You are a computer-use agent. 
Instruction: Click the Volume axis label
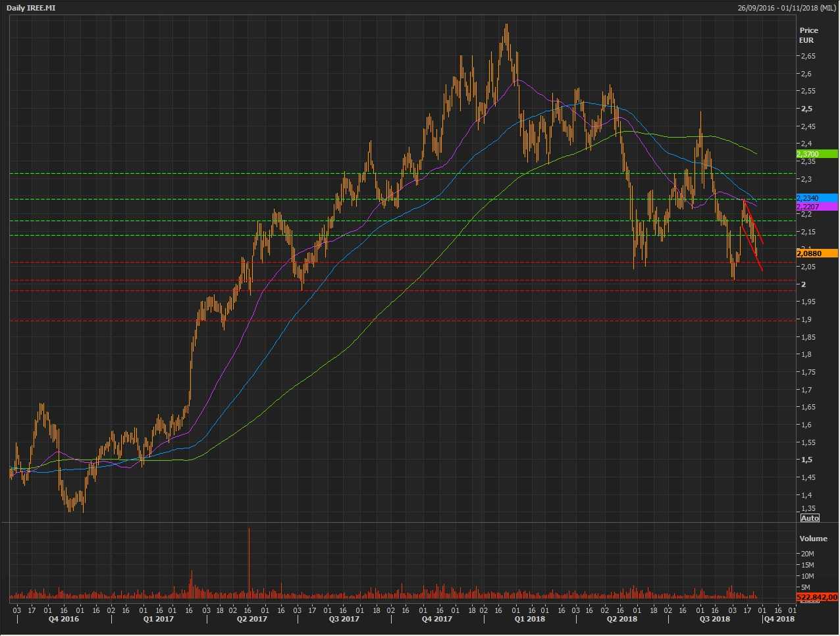click(813, 539)
